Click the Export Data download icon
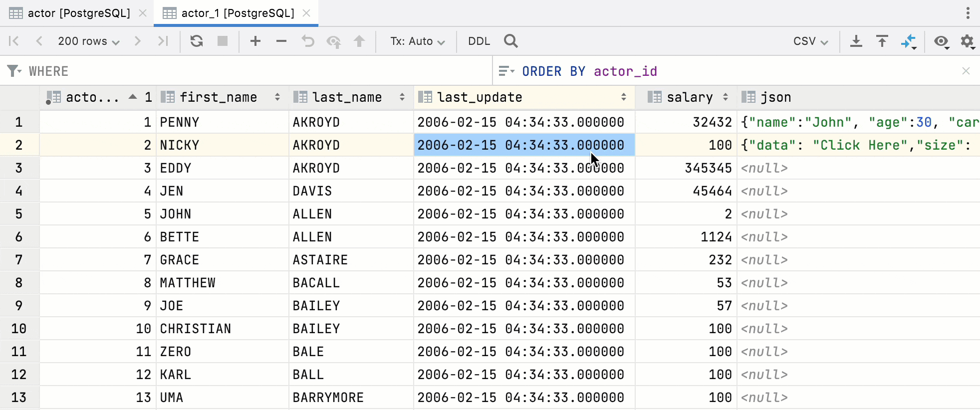Viewport: 980px width, 410px height. (x=856, y=41)
